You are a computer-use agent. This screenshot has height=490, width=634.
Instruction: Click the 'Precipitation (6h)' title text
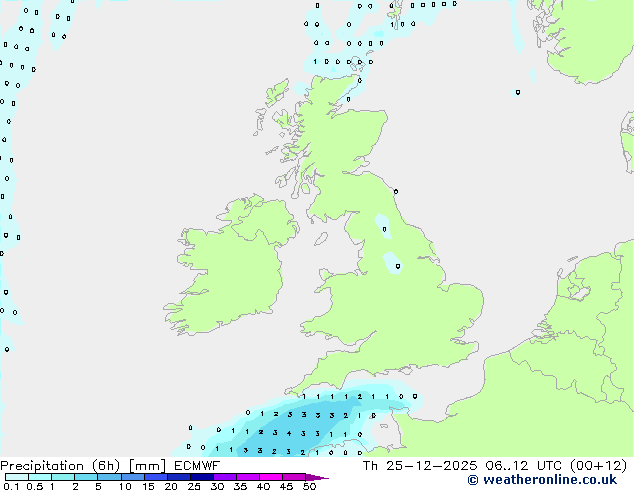click(60, 466)
